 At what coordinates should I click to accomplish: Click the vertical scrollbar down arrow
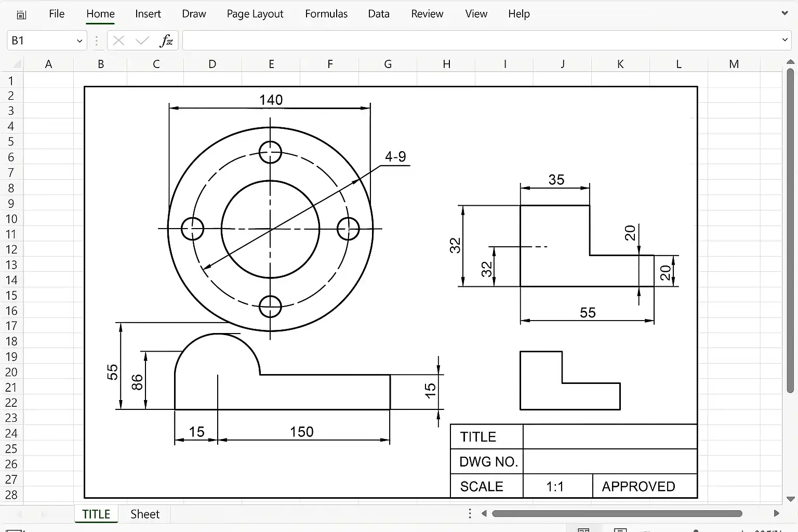point(791,499)
